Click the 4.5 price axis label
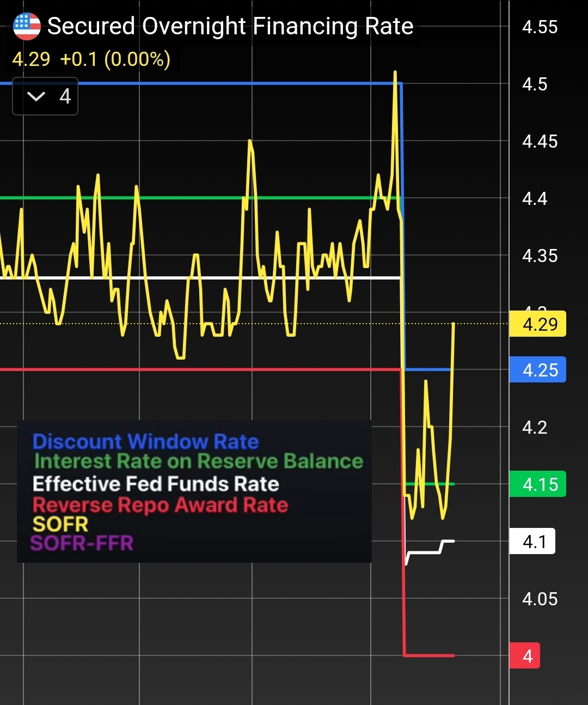The image size is (588, 705). coord(535,84)
